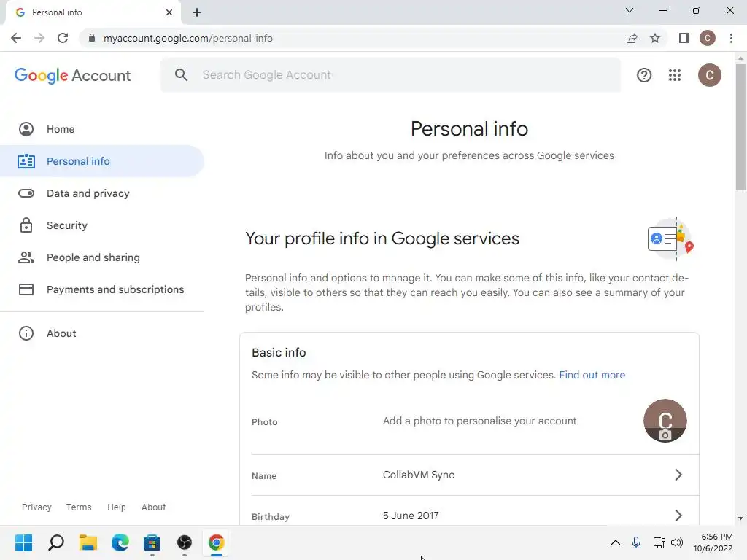Open OBS Studio from taskbar
The height and width of the screenshot is (560, 747).
[185, 542]
